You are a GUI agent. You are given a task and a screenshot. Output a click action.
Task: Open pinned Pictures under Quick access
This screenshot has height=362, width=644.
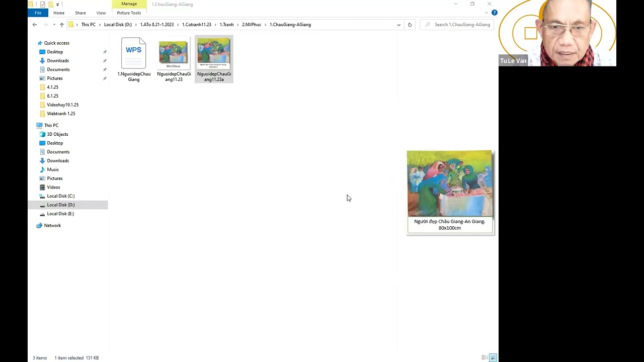[x=55, y=78]
